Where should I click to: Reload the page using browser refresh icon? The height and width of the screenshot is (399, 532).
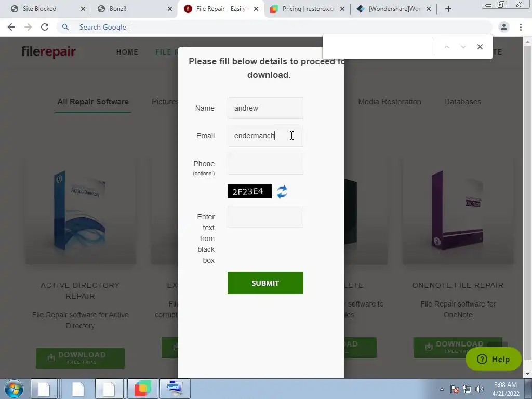pos(45,27)
